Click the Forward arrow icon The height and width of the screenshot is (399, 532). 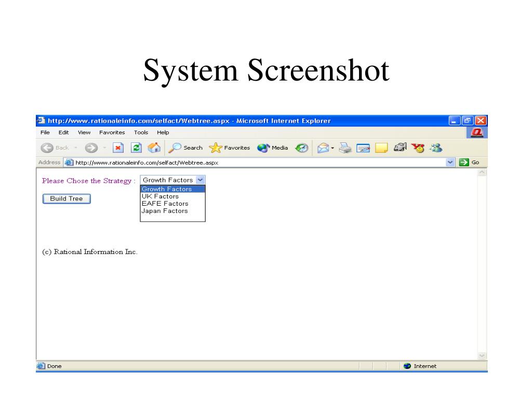91,148
